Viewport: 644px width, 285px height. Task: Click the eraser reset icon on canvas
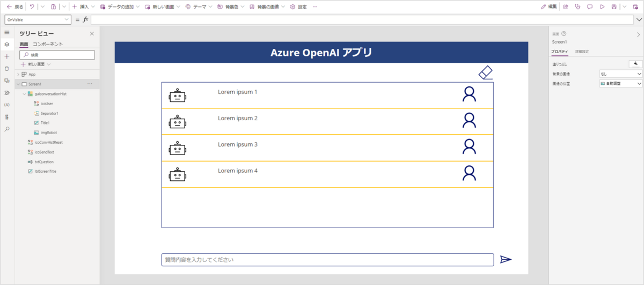(485, 72)
